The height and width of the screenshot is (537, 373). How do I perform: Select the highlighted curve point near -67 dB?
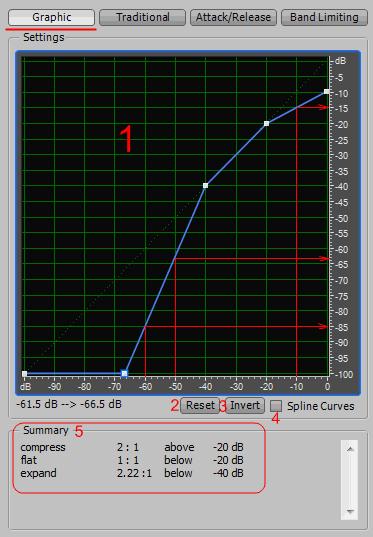point(124,373)
